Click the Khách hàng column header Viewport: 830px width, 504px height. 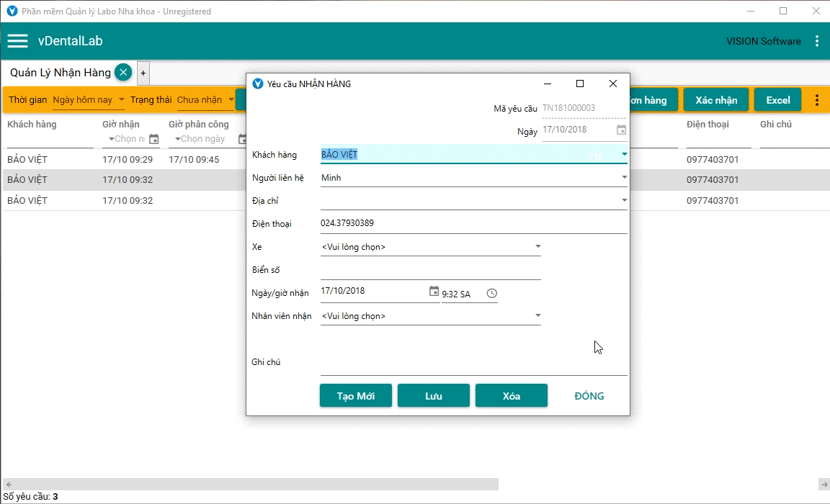click(x=32, y=125)
